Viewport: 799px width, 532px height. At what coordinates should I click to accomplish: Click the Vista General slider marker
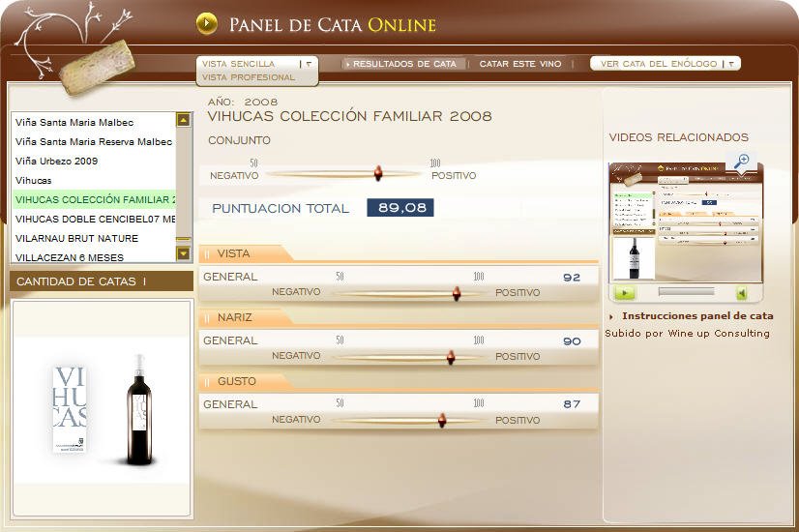click(457, 293)
